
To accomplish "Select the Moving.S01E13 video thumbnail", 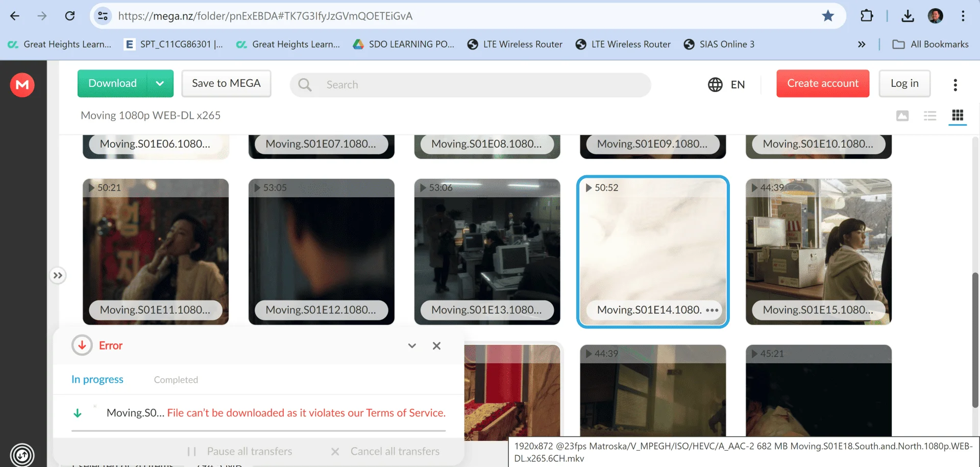I will click(487, 251).
